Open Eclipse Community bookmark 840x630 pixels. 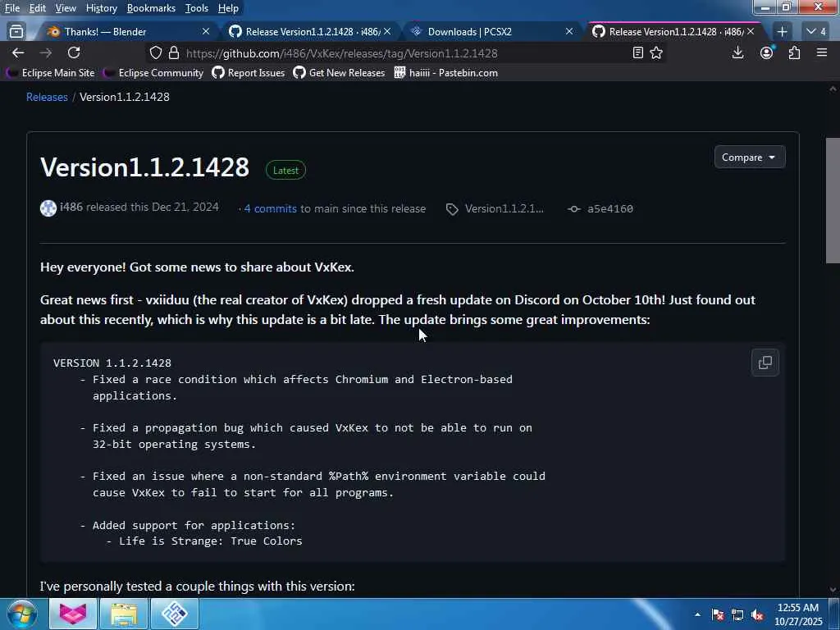click(x=154, y=73)
